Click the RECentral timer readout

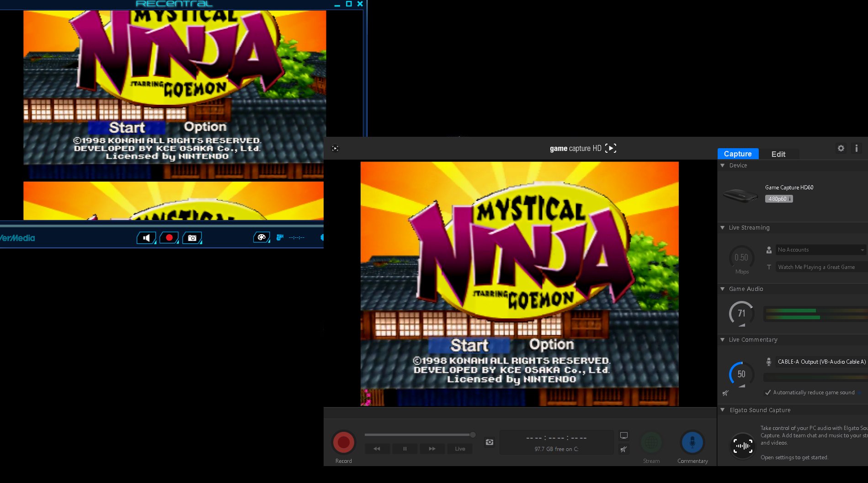pyautogui.click(x=296, y=237)
